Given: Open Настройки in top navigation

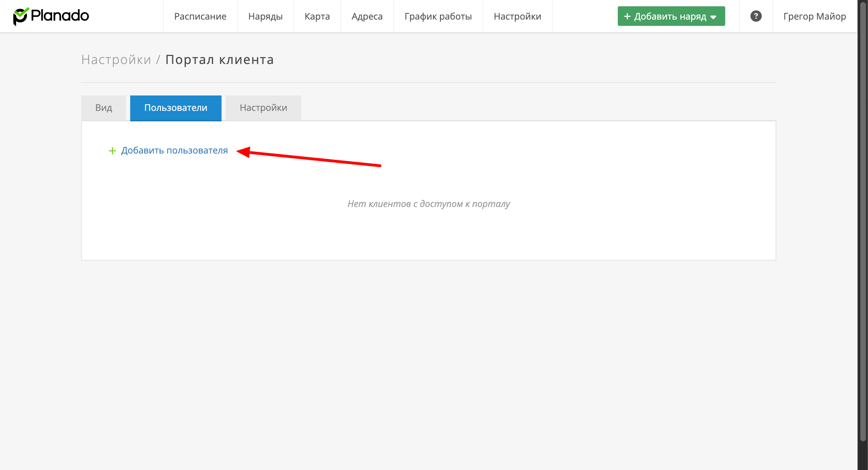Looking at the screenshot, I should [x=517, y=16].
